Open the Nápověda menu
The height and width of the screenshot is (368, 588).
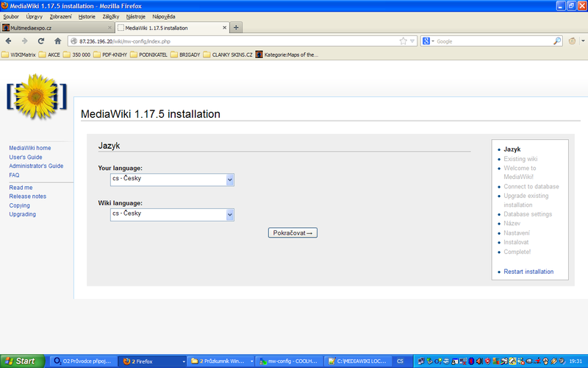[163, 16]
